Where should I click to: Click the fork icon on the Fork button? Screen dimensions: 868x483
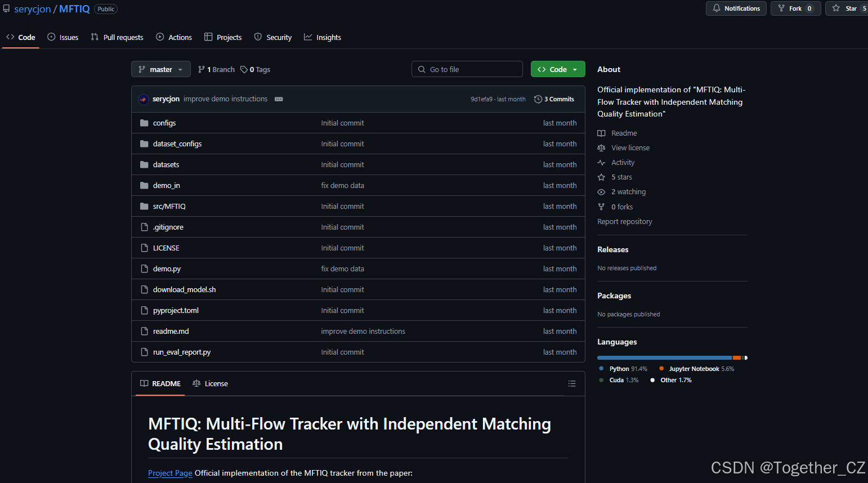(x=782, y=8)
